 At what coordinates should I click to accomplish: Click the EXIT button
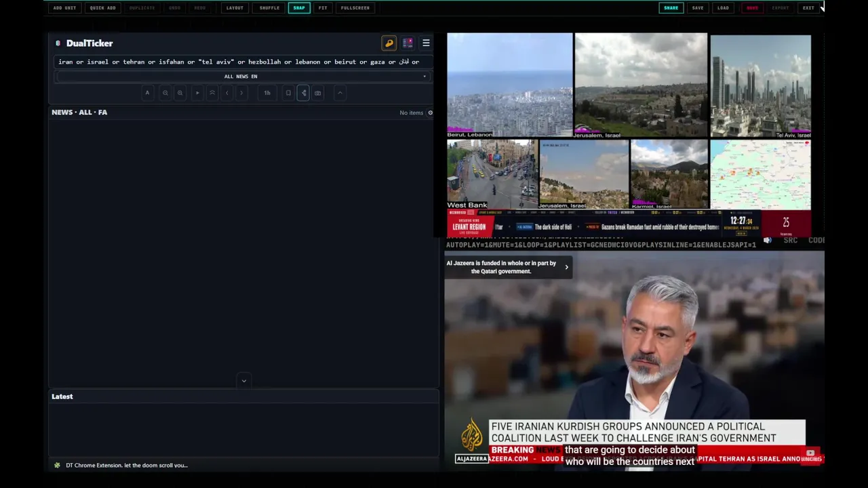pos(808,7)
